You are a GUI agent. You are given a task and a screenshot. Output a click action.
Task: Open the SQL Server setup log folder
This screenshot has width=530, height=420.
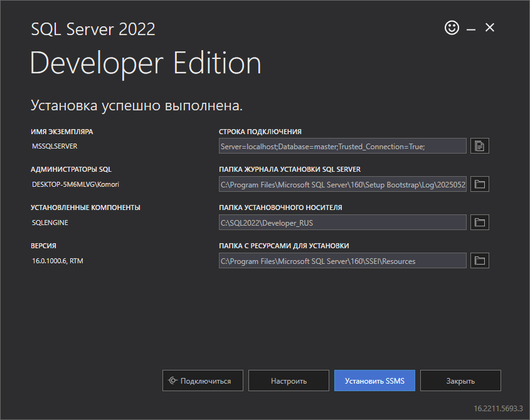pyautogui.click(x=479, y=184)
